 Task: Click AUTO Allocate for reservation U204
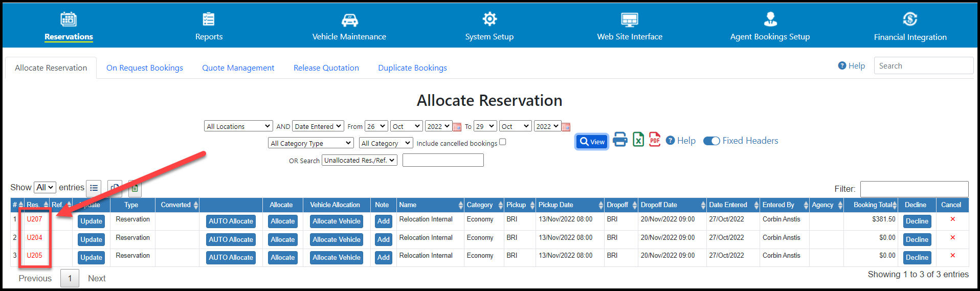pyautogui.click(x=231, y=239)
